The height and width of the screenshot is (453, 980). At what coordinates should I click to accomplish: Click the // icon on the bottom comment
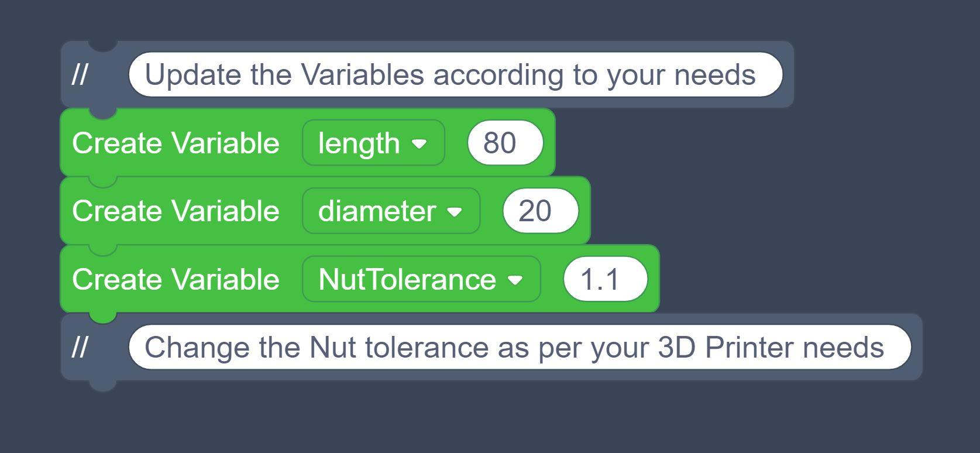point(81,346)
